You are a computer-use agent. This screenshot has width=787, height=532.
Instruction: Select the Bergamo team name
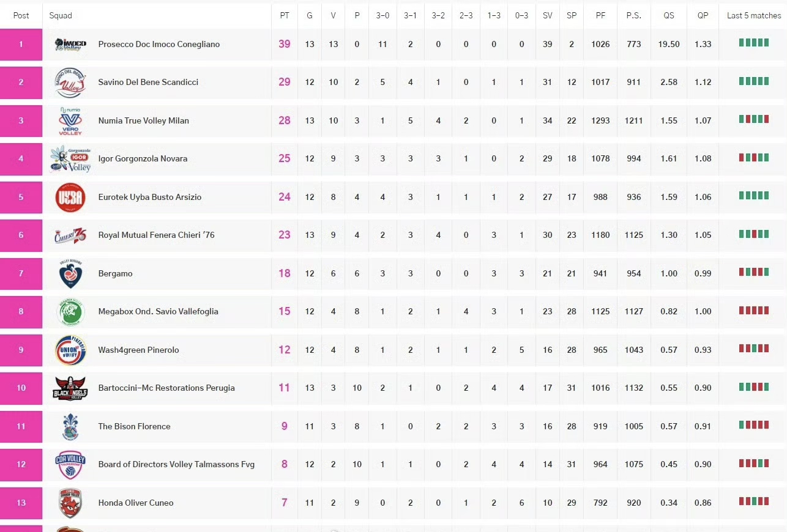point(116,273)
